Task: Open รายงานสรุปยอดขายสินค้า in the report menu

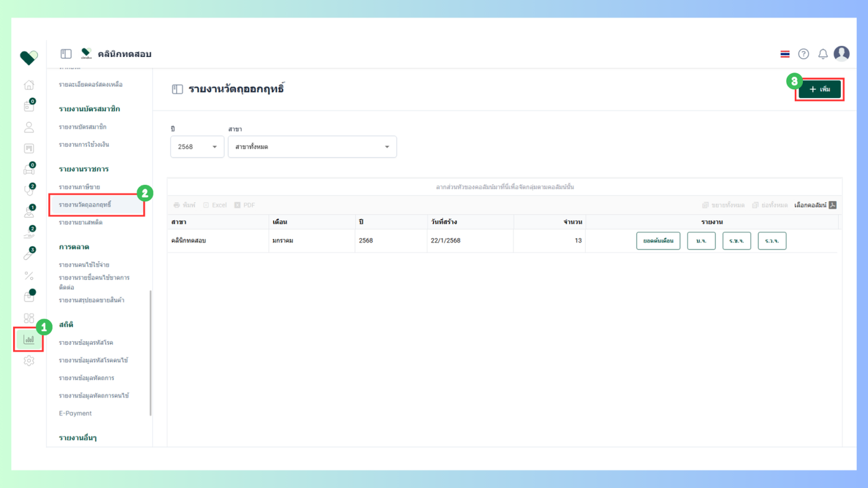Action: pos(91,300)
